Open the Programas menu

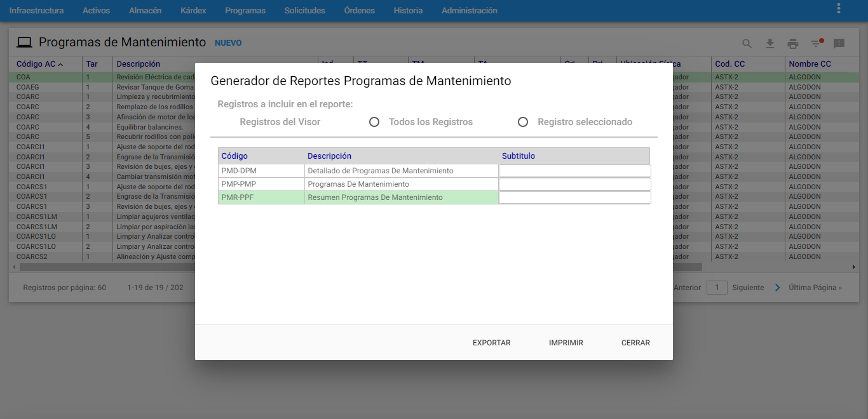point(245,11)
